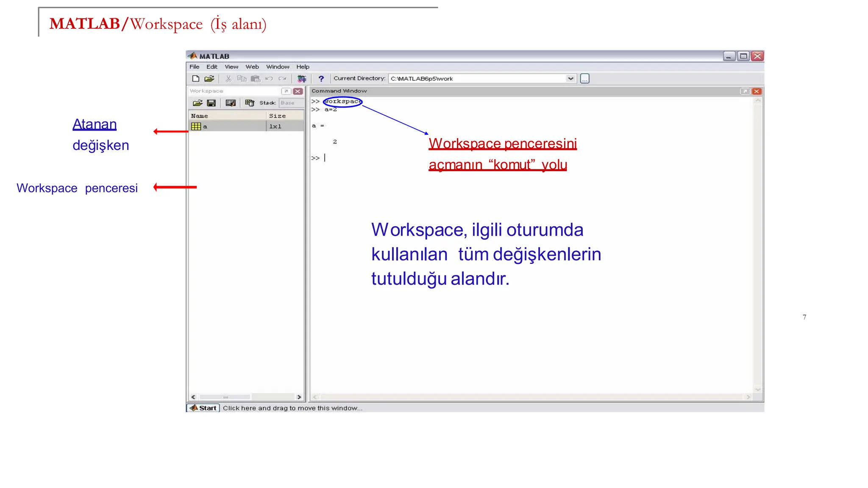Click Command Window vertical scrollbar up arrow
868x488 pixels.
tap(758, 101)
